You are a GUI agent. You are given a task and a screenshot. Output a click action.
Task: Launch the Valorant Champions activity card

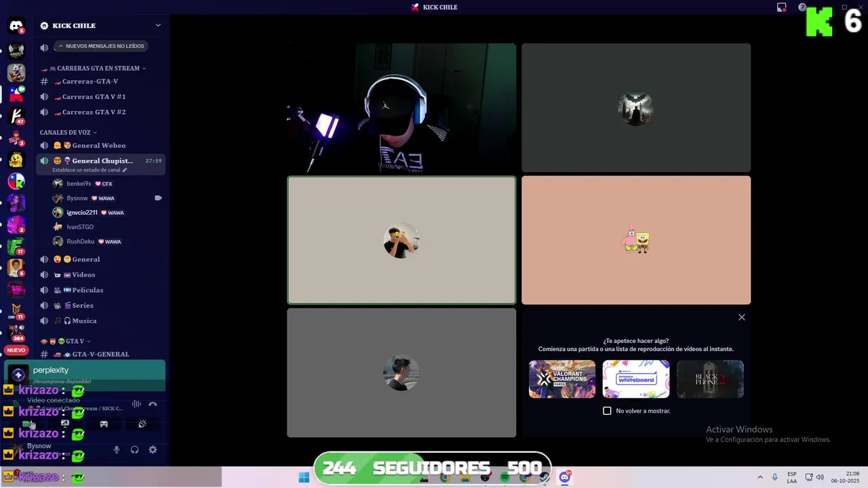click(562, 378)
